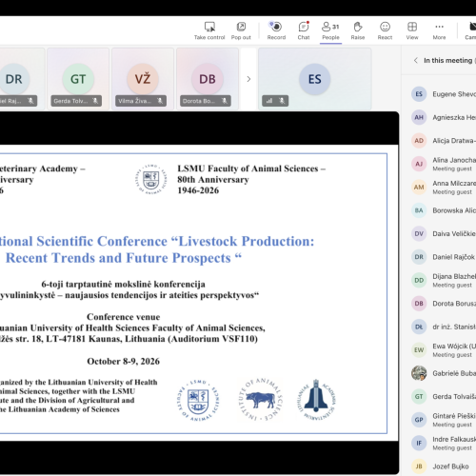The width and height of the screenshot is (476, 476).
Task: Click BA avatar beside Borowska
Action: point(419,210)
